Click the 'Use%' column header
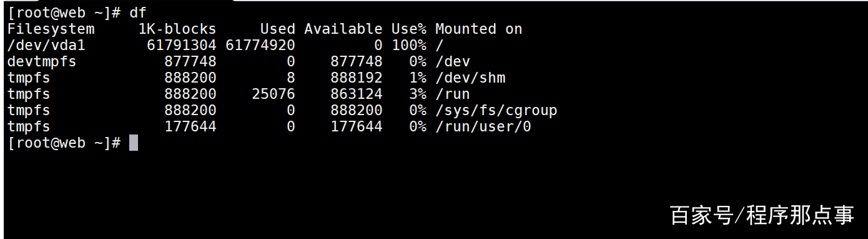The width and height of the screenshot is (868, 239). (x=409, y=29)
